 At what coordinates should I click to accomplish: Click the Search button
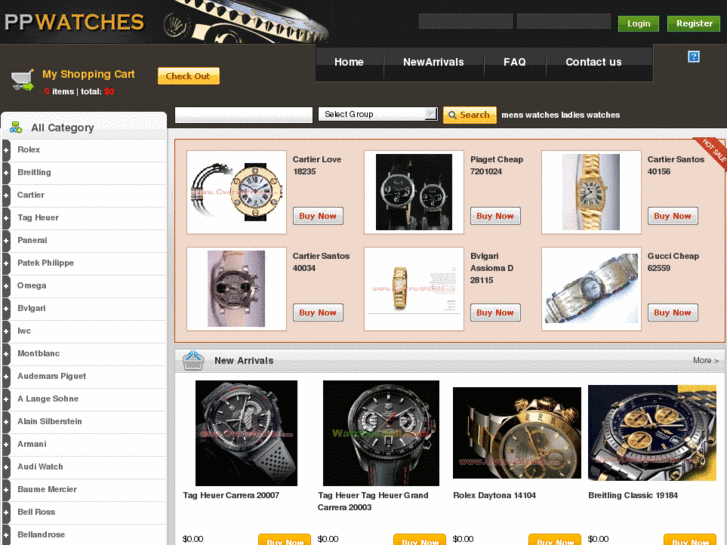[470, 115]
